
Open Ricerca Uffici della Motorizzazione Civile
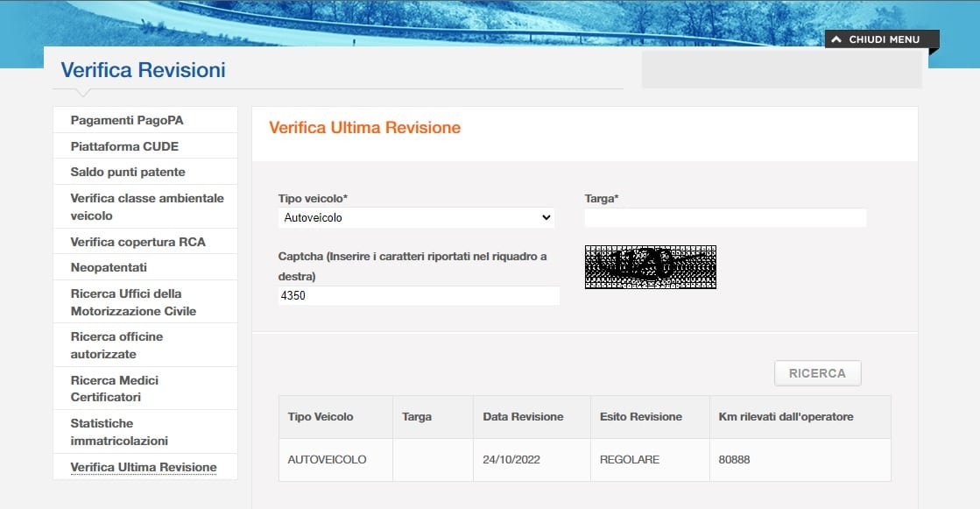point(145,302)
